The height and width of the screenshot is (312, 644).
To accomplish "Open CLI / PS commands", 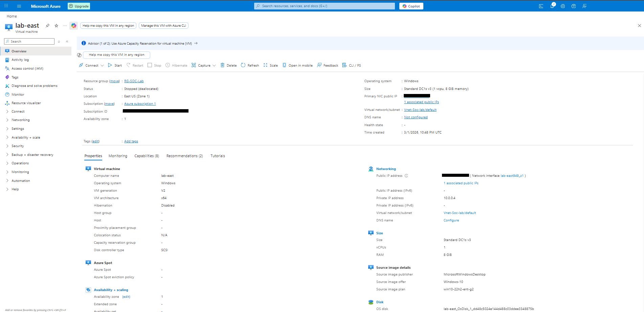I will click(x=352, y=65).
